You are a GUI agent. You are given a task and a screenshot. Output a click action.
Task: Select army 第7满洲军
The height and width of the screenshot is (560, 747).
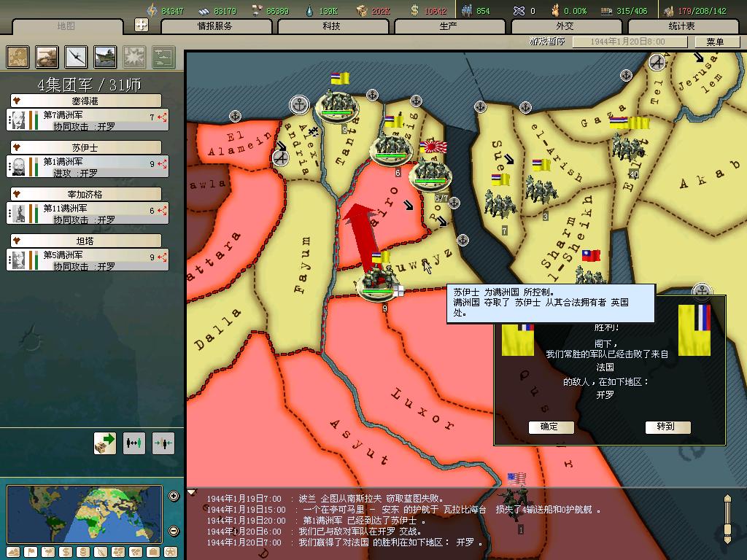tap(88, 120)
